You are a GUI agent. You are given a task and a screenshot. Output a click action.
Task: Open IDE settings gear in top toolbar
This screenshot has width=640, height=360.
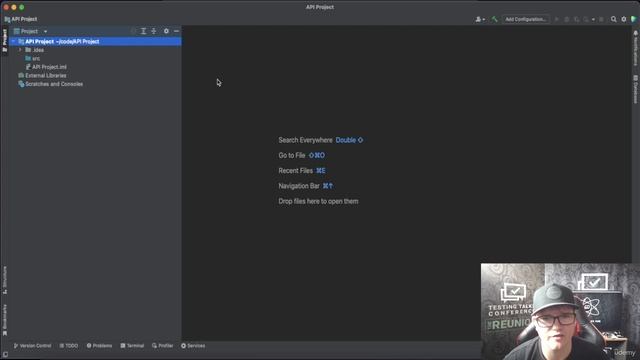(624, 19)
